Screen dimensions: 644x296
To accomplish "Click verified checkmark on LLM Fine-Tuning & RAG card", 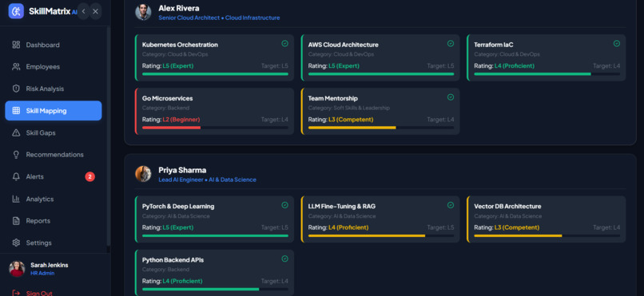I will click(451, 205).
